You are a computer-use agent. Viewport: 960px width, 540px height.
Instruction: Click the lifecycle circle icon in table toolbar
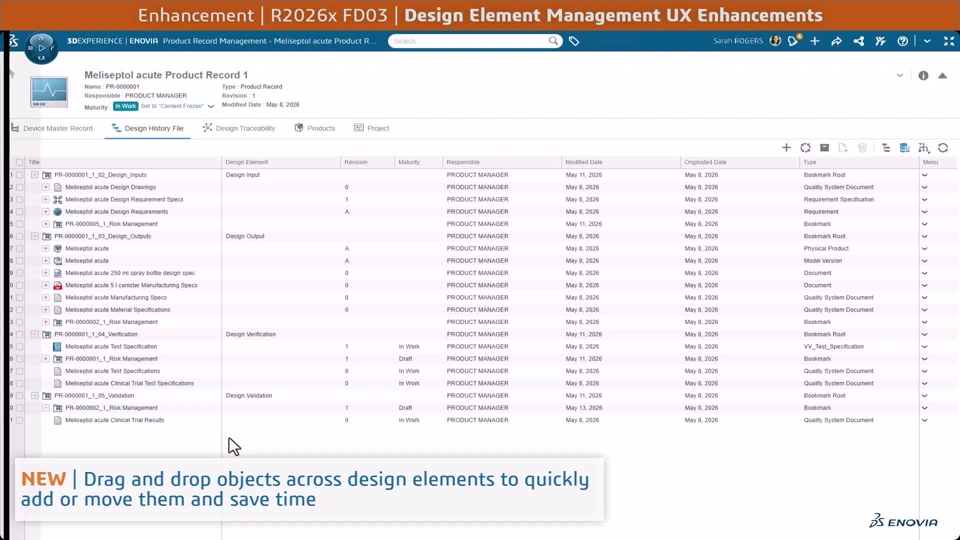(805, 148)
